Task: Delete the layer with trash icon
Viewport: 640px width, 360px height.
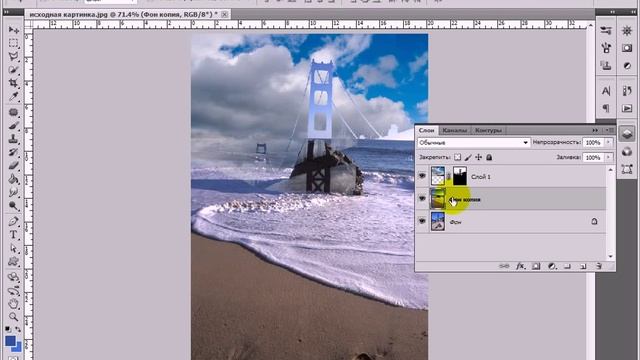Action: pos(599,266)
